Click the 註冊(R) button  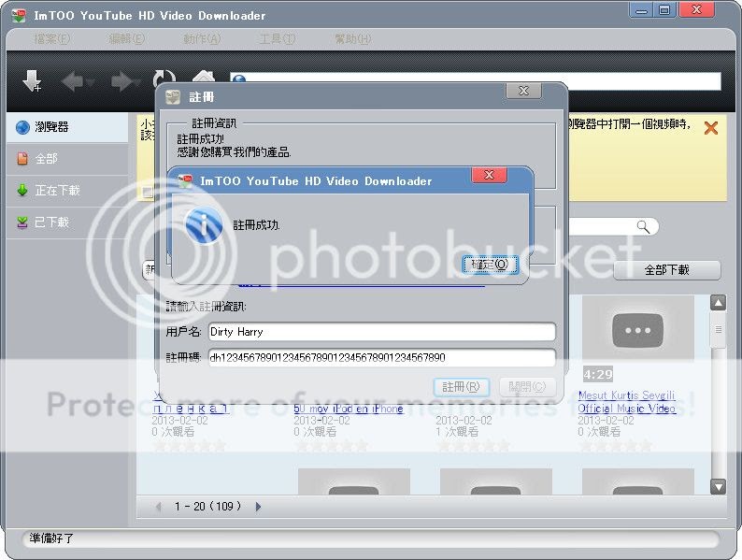[x=462, y=387]
